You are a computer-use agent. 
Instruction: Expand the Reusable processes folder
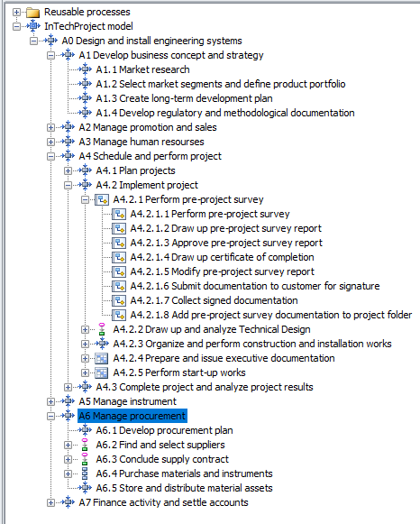coord(16,13)
